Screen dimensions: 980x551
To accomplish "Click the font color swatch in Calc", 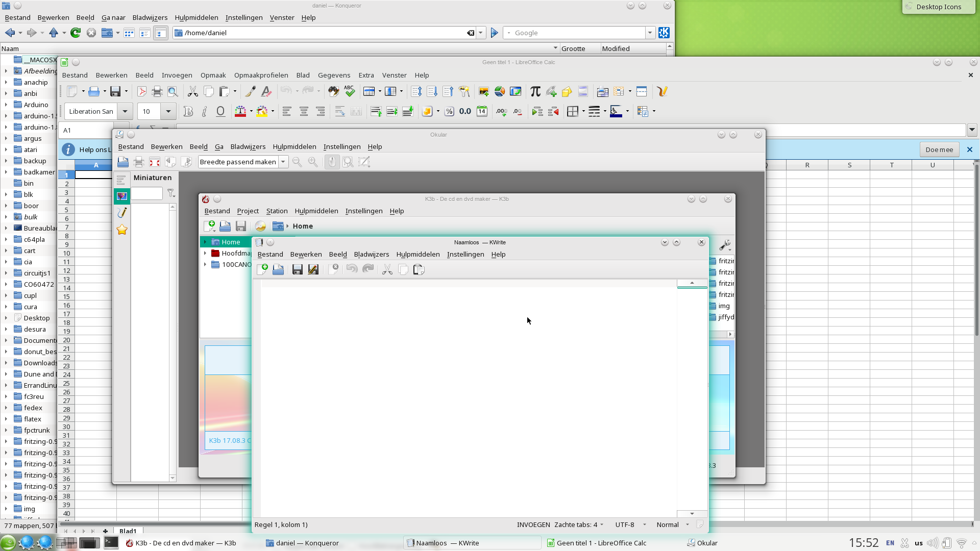I will (x=240, y=111).
